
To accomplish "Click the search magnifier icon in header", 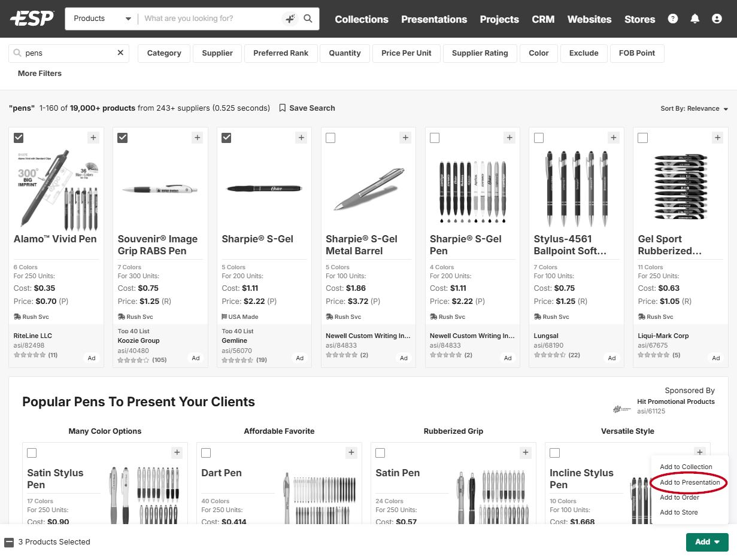I will point(308,19).
